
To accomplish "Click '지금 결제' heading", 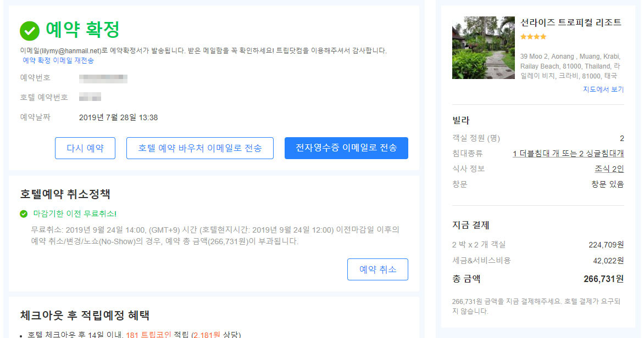I will tap(471, 225).
